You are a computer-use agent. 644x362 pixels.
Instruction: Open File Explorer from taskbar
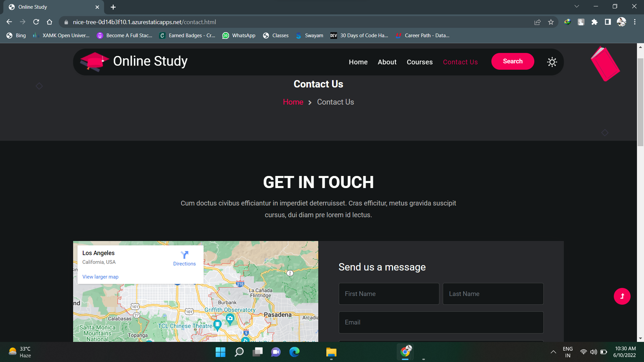point(331,352)
